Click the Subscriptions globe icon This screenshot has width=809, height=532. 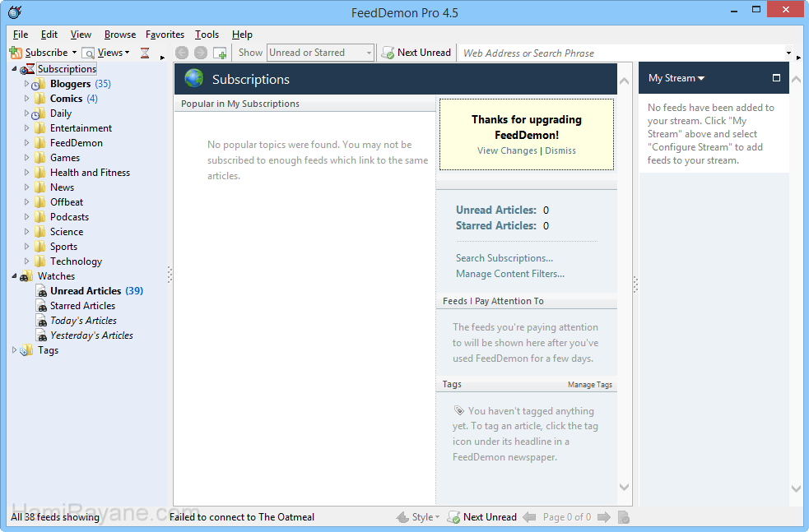click(x=194, y=78)
